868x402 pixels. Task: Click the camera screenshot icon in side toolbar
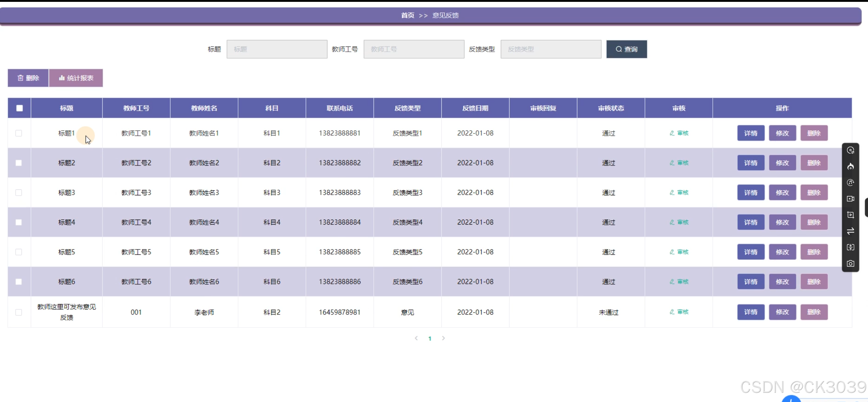click(850, 263)
